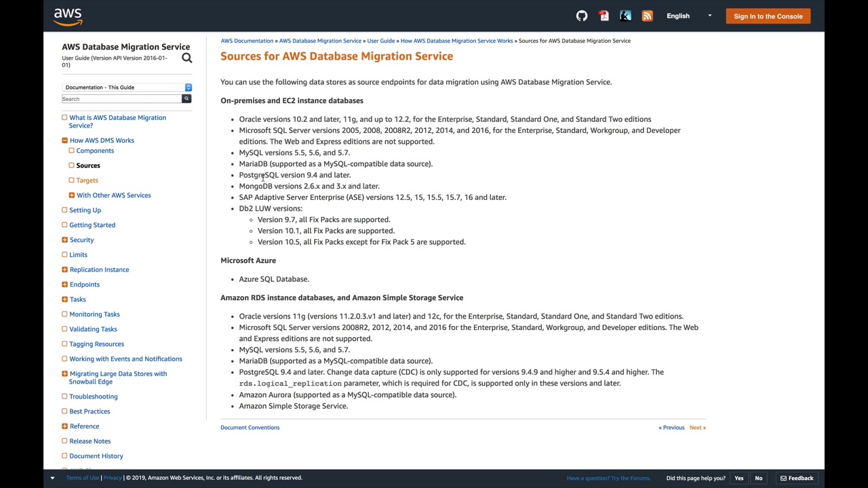Click the 'Sources for AWS Database Migration Service' page heading
The width and height of the screenshot is (868, 488).
pyautogui.click(x=336, y=56)
